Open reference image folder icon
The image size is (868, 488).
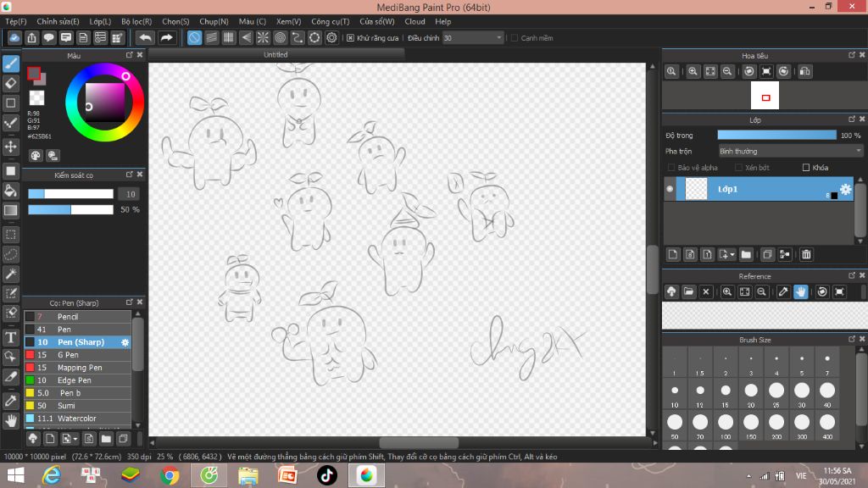(x=688, y=291)
